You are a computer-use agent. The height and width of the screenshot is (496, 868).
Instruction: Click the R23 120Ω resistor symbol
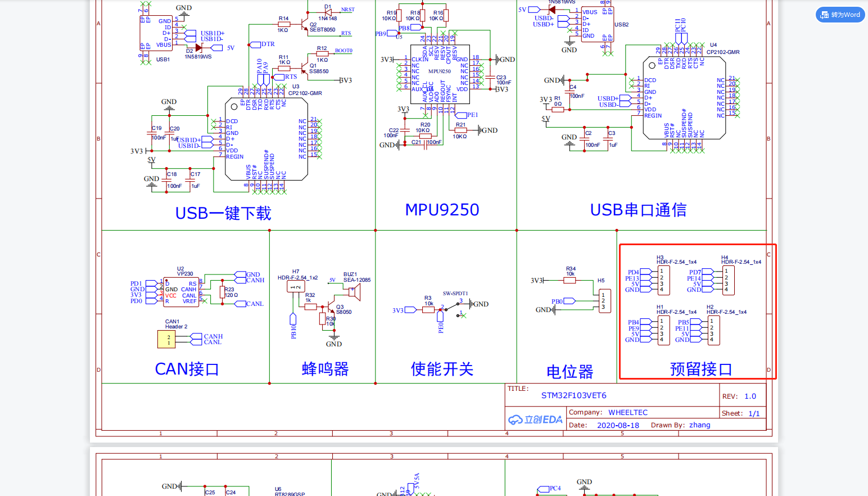(x=222, y=292)
